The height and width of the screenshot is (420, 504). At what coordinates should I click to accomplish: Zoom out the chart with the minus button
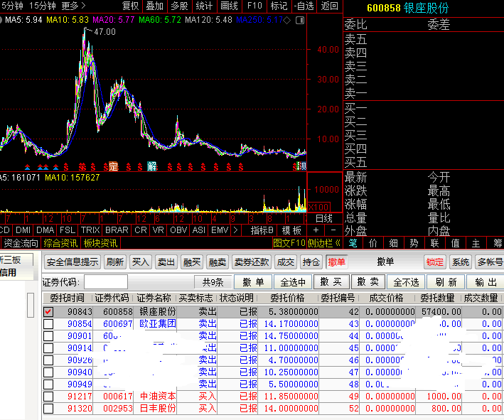click(333, 230)
